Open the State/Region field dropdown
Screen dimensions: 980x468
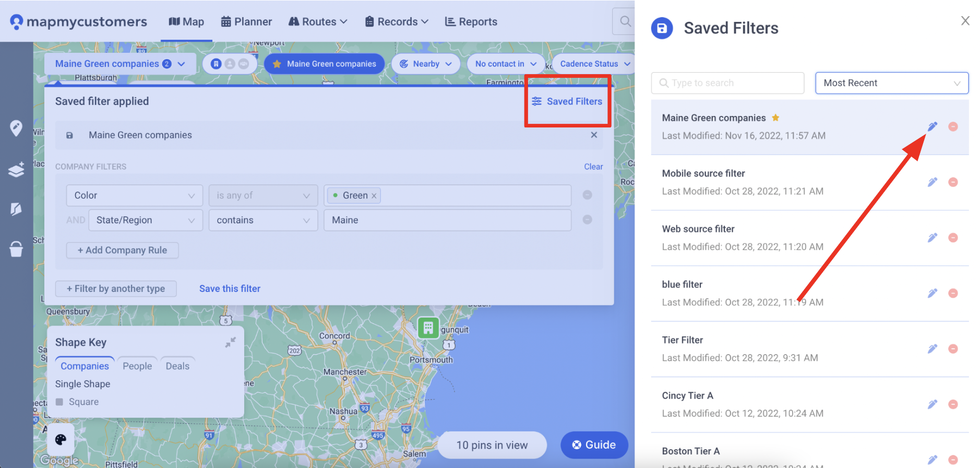coord(146,220)
